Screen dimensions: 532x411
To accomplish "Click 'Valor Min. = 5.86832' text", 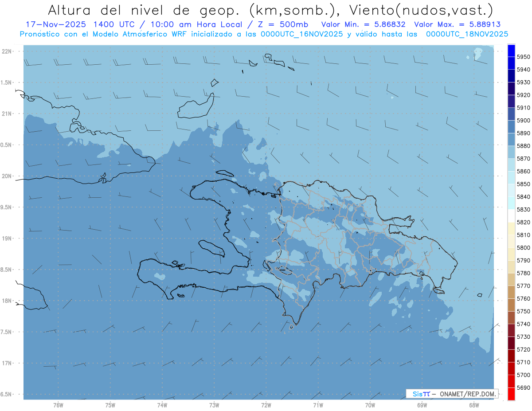I will 363,24.
